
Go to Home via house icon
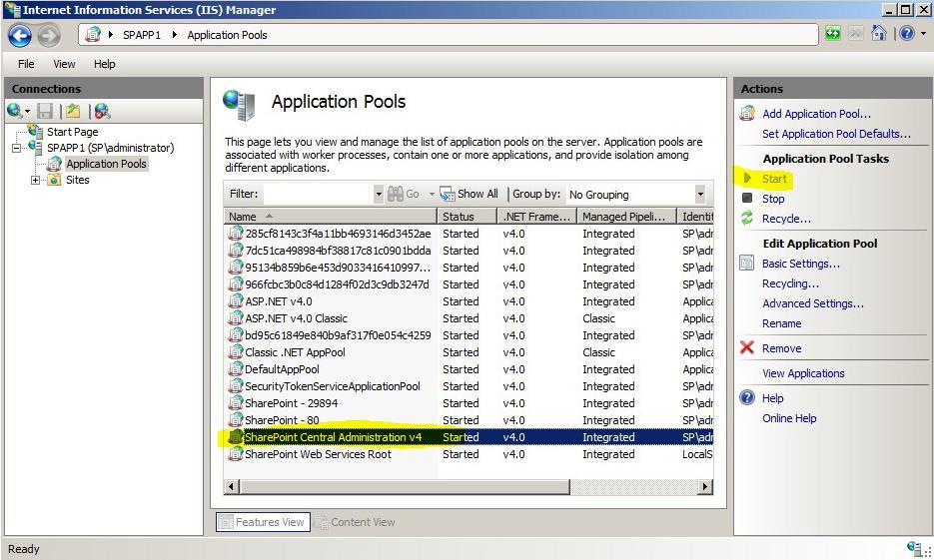879,33
